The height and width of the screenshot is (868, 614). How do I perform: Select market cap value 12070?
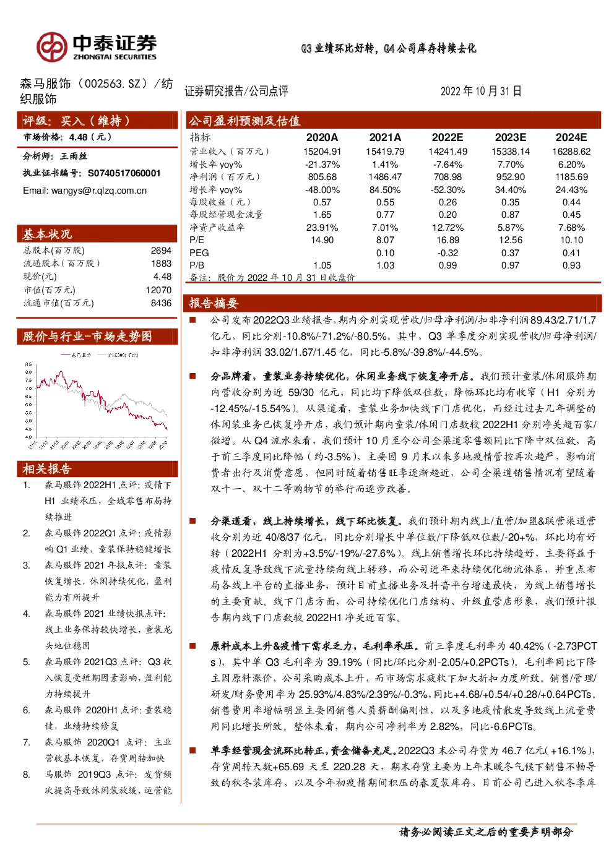158,290
